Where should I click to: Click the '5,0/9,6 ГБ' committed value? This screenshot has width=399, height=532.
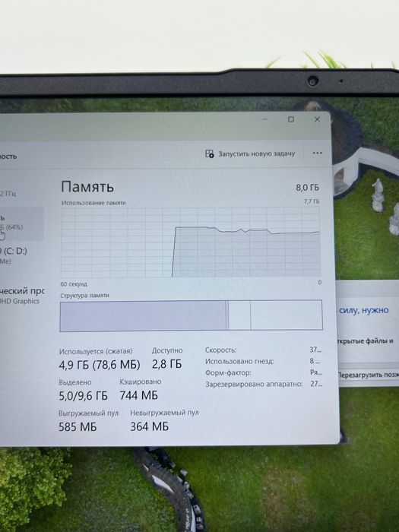[x=83, y=396]
